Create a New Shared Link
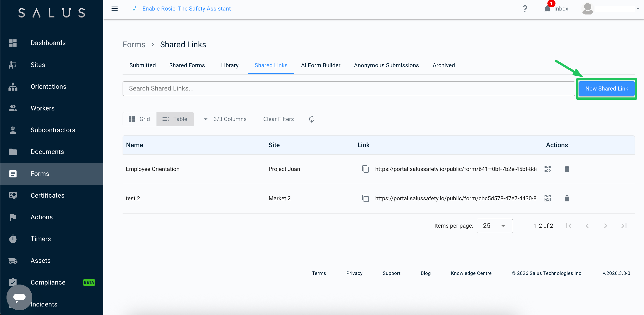Image resolution: width=644 pixels, height=315 pixels. click(607, 88)
